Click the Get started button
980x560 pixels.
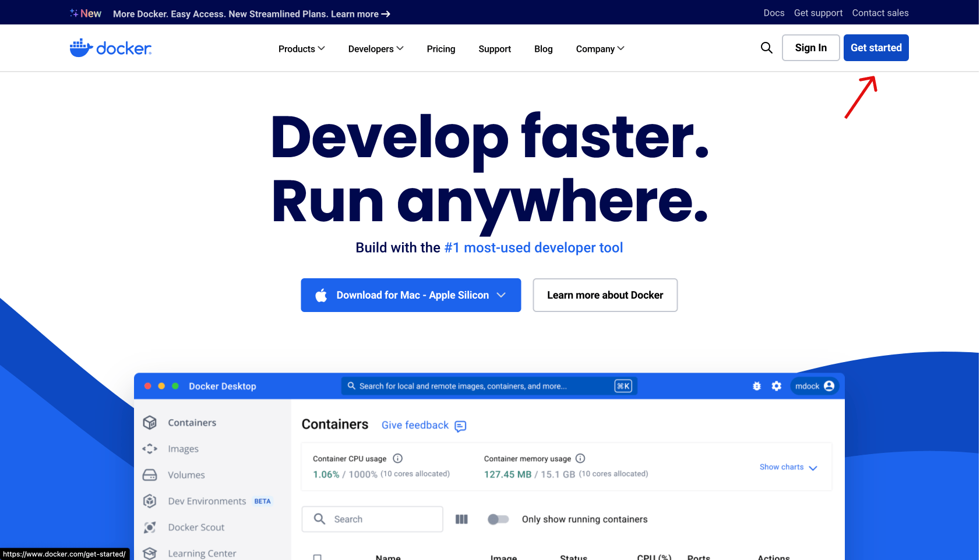(x=876, y=48)
